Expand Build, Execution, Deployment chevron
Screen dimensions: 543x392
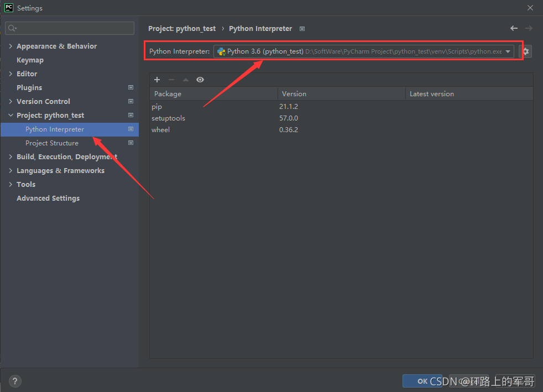pos(11,157)
